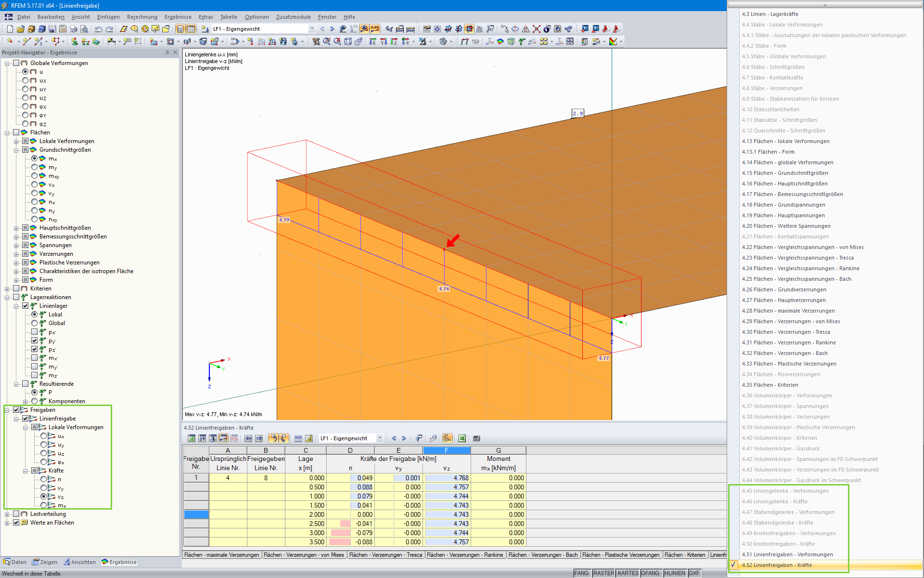Create a new model with the New icon

coord(10,29)
